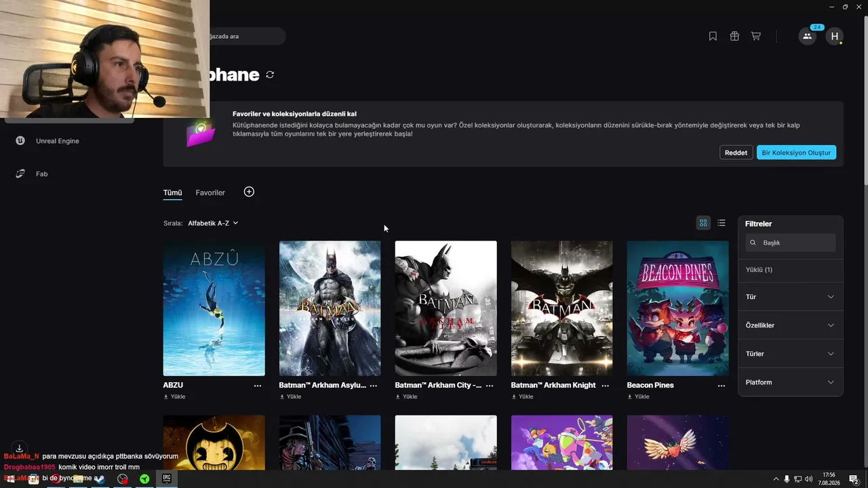Viewport: 868px width, 488px height.
Task: Open the downloads icon in the sidebar
Action: click(20, 448)
